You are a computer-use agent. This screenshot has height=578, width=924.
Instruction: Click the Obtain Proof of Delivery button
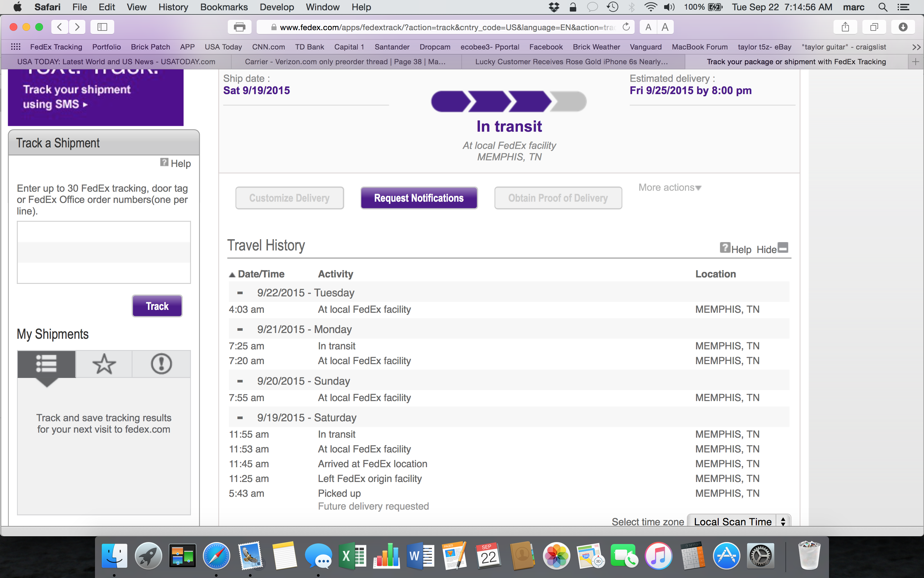click(x=558, y=198)
